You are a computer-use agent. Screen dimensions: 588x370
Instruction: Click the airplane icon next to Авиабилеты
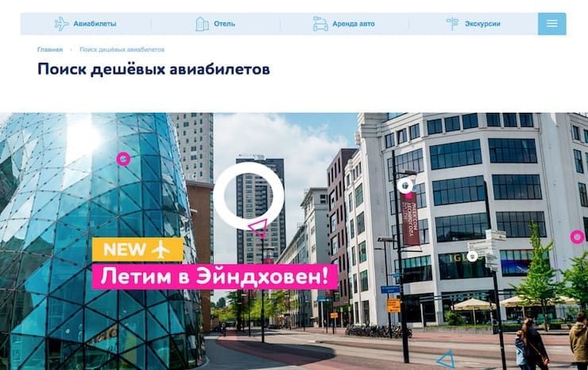pyautogui.click(x=61, y=24)
